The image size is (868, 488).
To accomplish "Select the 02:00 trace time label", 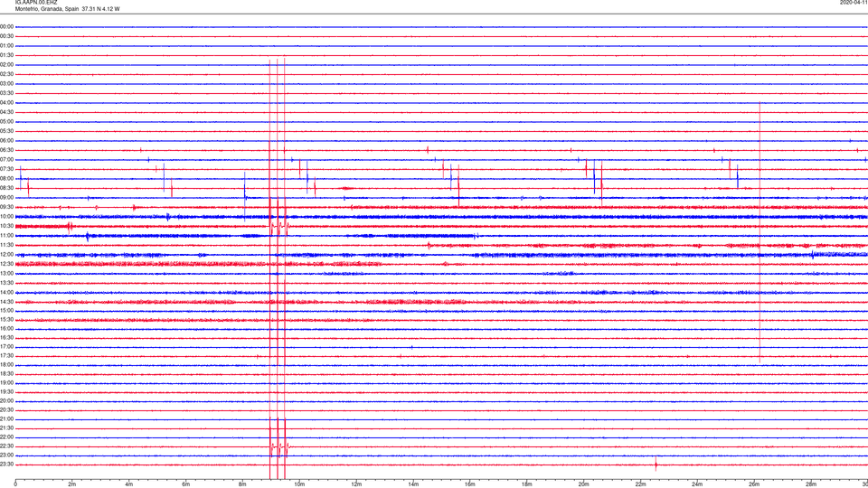I will point(6,65).
